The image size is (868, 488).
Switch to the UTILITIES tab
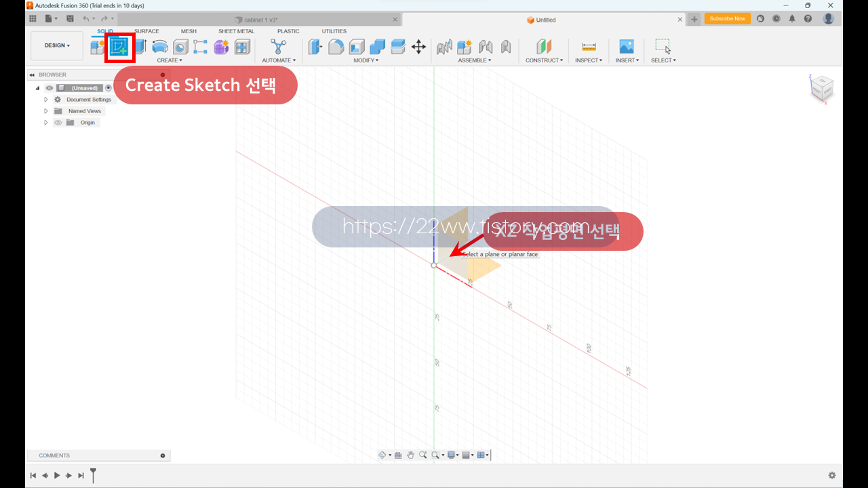pyautogui.click(x=334, y=31)
